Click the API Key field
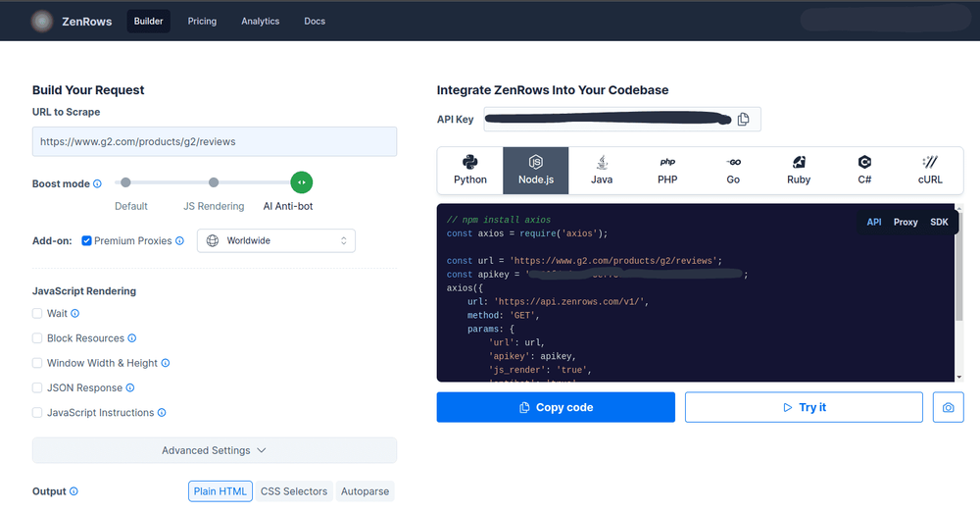The width and height of the screenshot is (980, 513). point(622,120)
